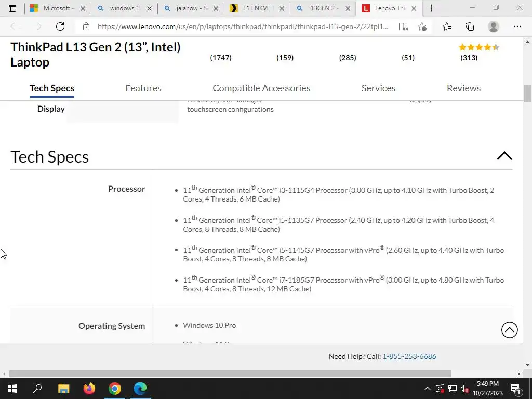Click the (159) review count
This screenshot has height=399, width=532.
[285, 58]
